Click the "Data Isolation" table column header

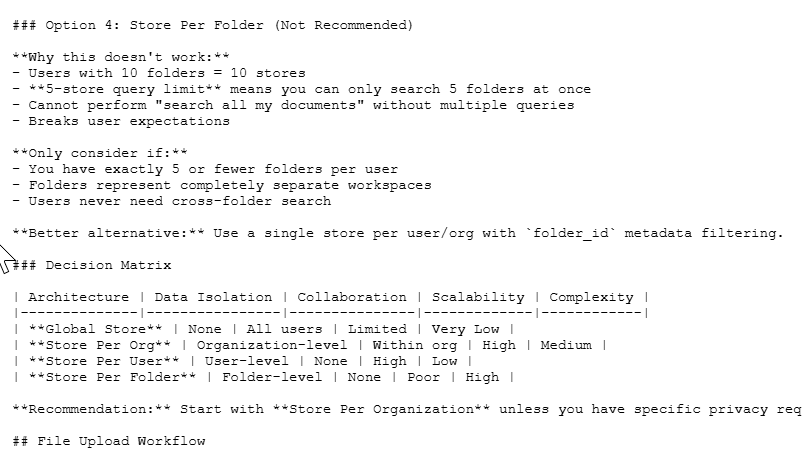pyautogui.click(x=213, y=297)
